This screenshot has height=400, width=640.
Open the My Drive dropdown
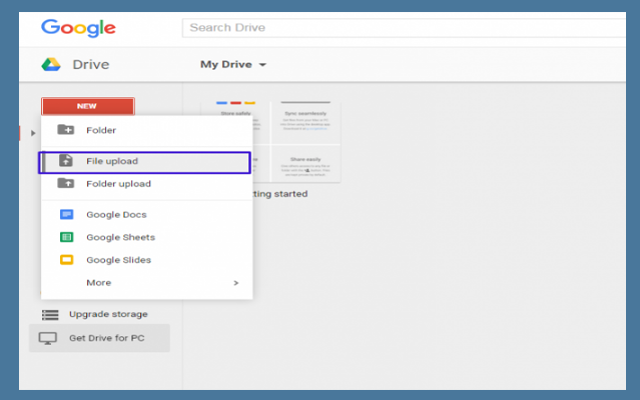click(233, 64)
